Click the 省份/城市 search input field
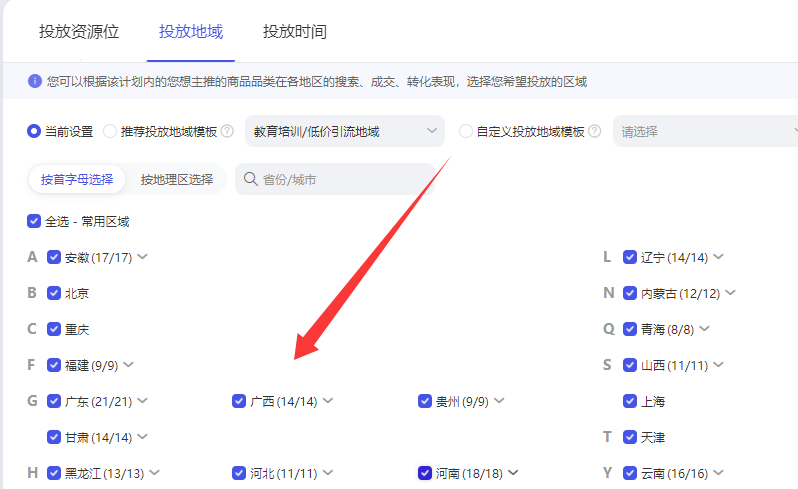The width and height of the screenshot is (798, 489). [x=340, y=180]
